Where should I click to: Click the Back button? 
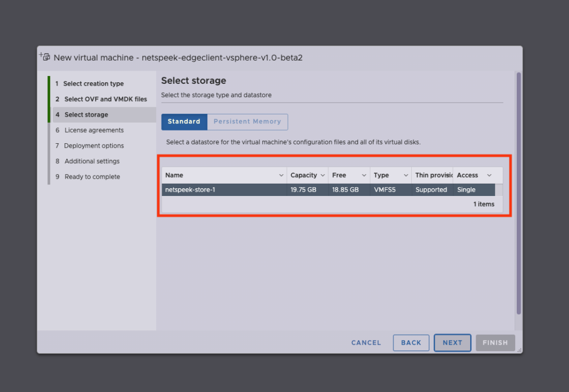(411, 343)
